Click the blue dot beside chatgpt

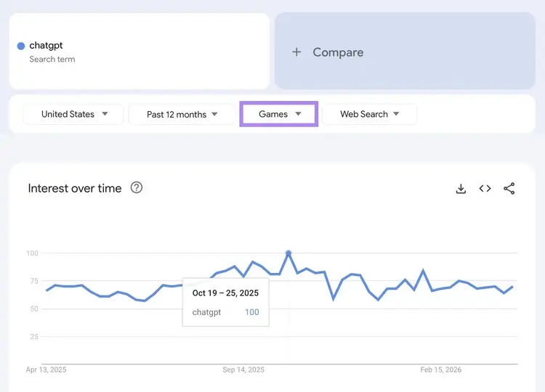[x=21, y=46]
